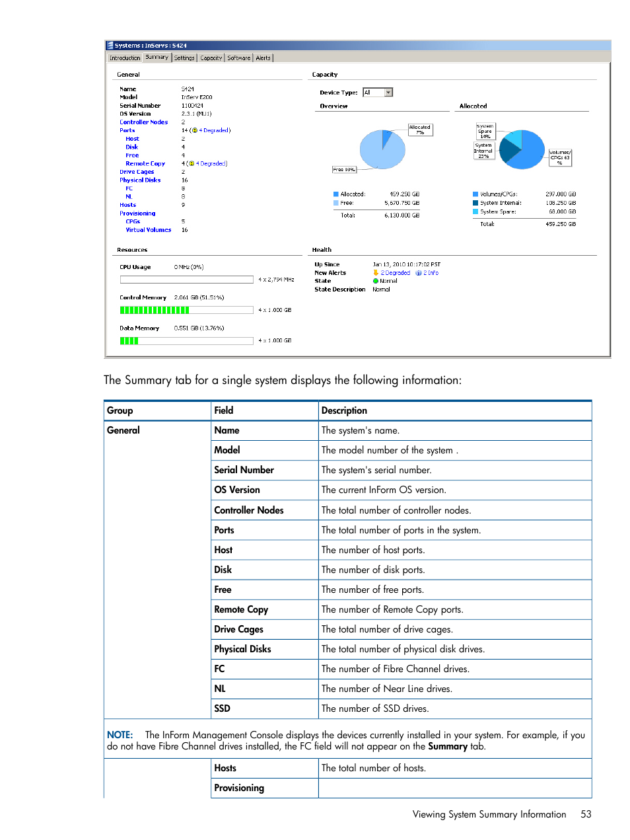The image size is (630, 840).
Task: Click the '297.000 GB' Volumes/CPGs value
Action: (561, 194)
